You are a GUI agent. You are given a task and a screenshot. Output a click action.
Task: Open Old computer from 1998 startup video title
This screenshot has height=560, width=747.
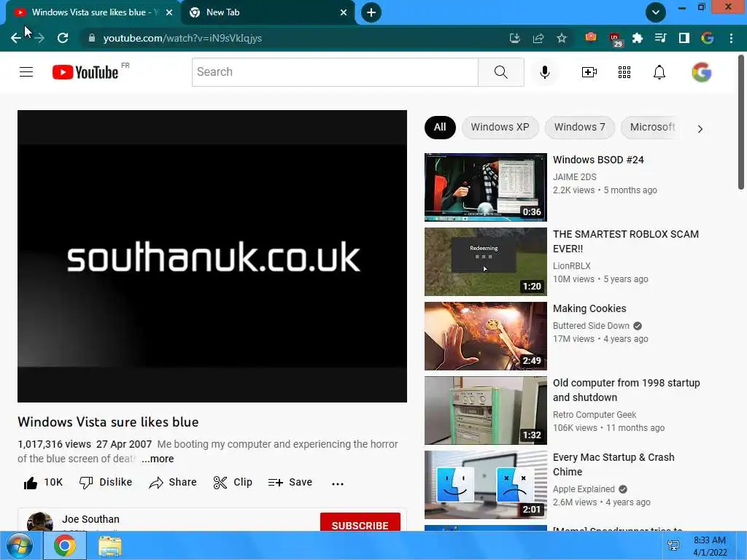click(626, 390)
